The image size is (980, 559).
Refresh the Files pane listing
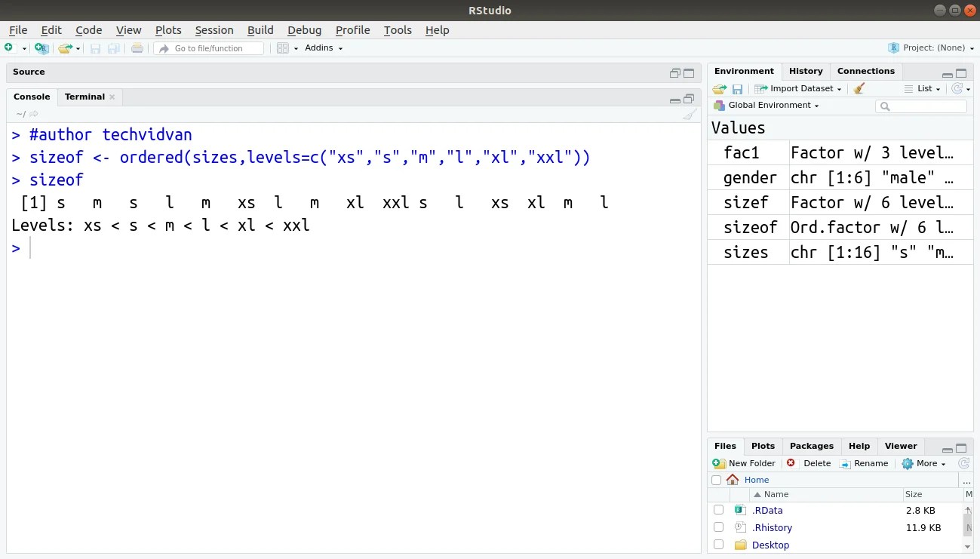tap(963, 463)
